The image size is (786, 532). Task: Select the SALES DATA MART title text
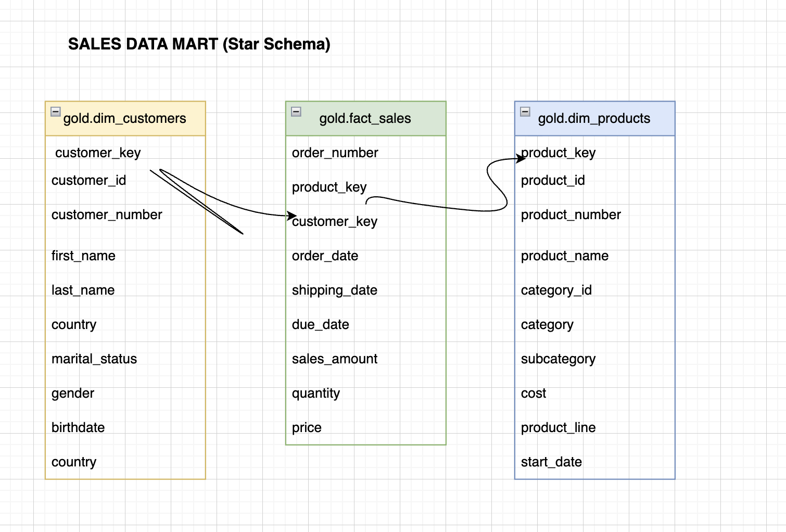coord(200,44)
